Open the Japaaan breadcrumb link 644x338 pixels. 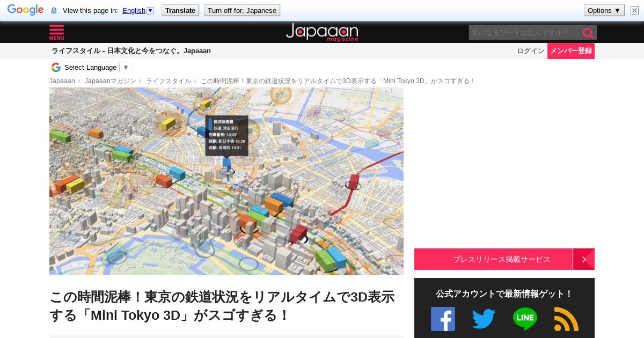62,81
